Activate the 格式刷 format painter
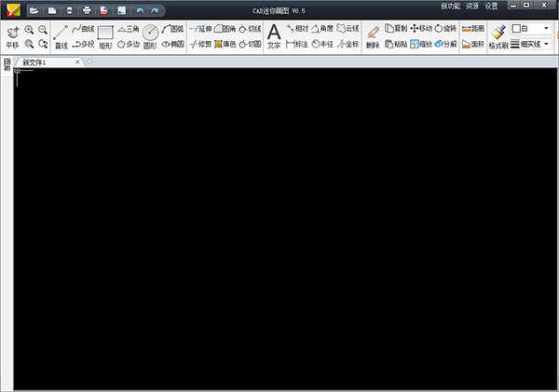Image resolution: width=559 pixels, height=392 pixels. coord(498,37)
